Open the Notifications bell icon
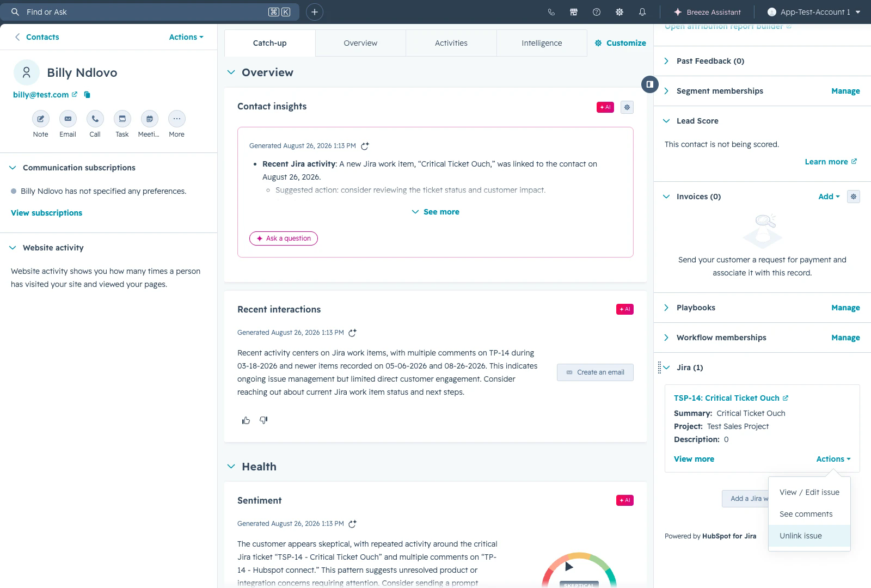Screen dimensions: 871x588 642,12
